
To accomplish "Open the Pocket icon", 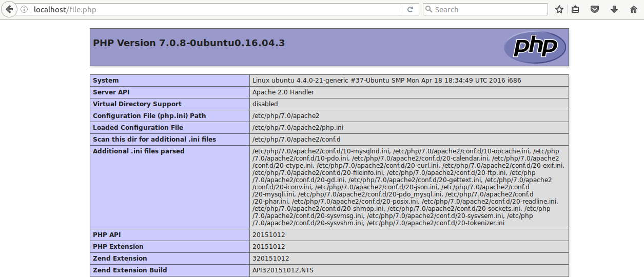I will point(594,9).
